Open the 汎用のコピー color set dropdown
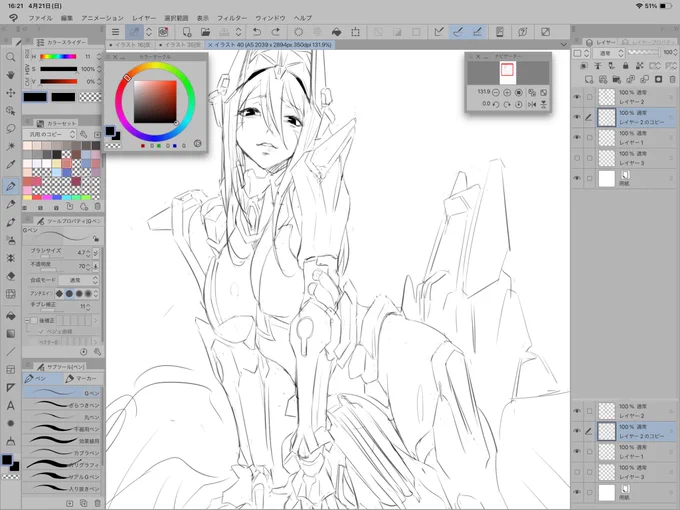The height and width of the screenshot is (510, 680). click(x=49, y=134)
